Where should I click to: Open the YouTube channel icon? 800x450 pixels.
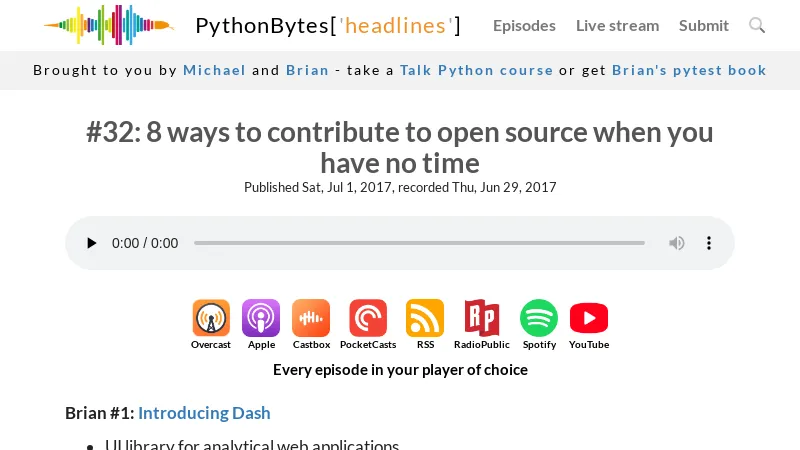coord(589,319)
